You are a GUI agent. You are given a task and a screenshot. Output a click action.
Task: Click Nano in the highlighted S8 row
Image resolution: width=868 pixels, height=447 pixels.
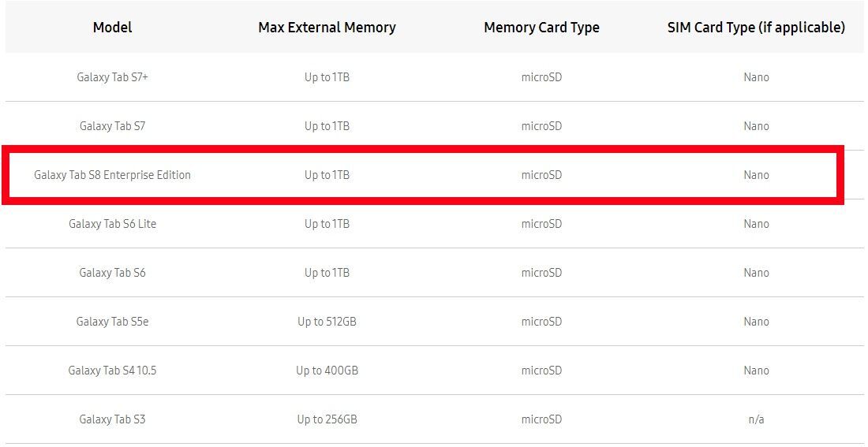[756, 175]
